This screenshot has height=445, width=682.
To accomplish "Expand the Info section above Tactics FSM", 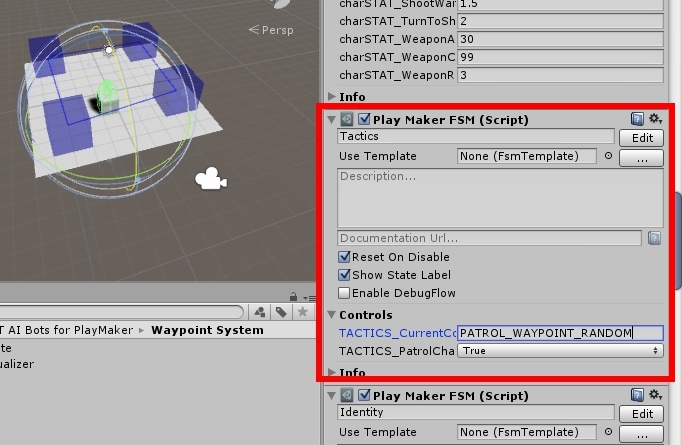I will (331, 96).
